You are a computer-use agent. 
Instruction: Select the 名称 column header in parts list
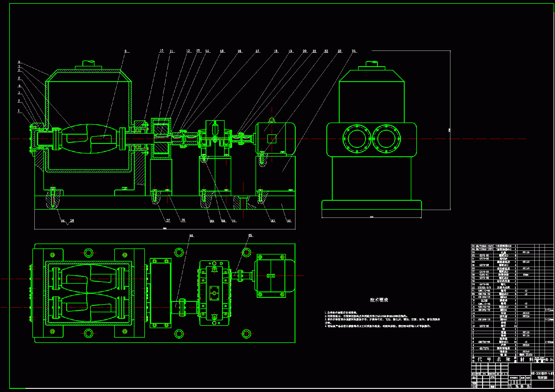[503, 359]
